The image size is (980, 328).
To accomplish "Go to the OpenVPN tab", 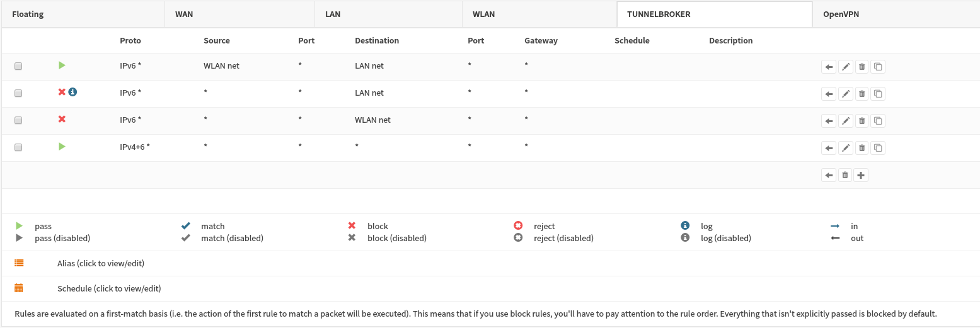I will 841,14.
